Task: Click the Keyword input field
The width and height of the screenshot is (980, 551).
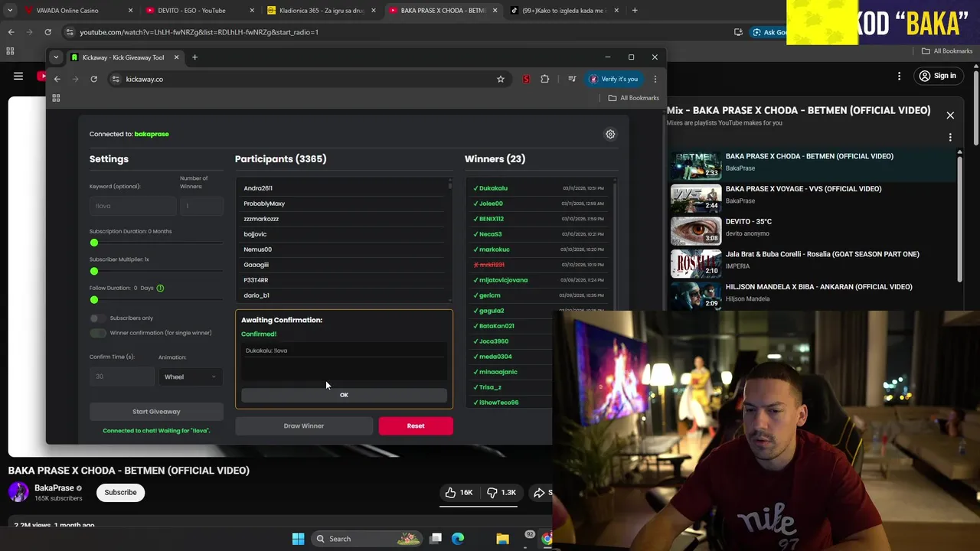Action: click(x=132, y=206)
